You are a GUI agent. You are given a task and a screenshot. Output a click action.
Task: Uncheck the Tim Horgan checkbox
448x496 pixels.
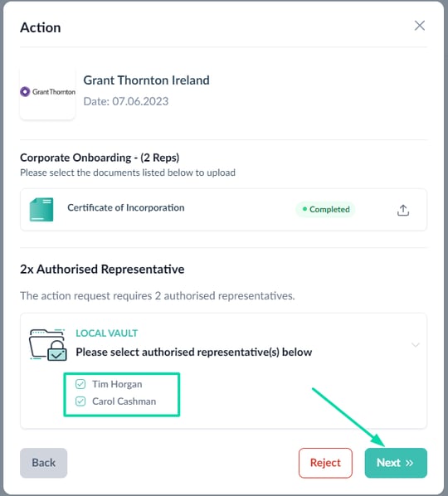pos(80,384)
